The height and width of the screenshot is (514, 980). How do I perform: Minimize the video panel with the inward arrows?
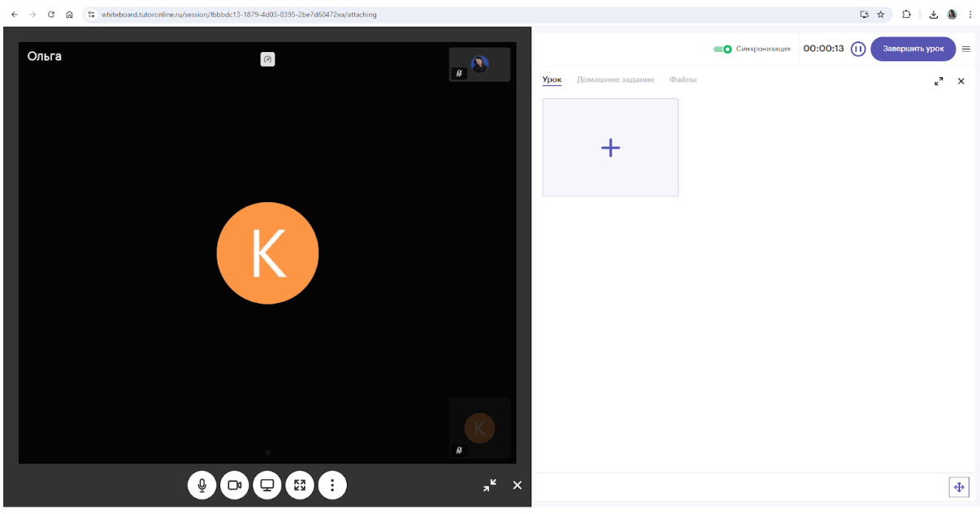pyautogui.click(x=490, y=485)
